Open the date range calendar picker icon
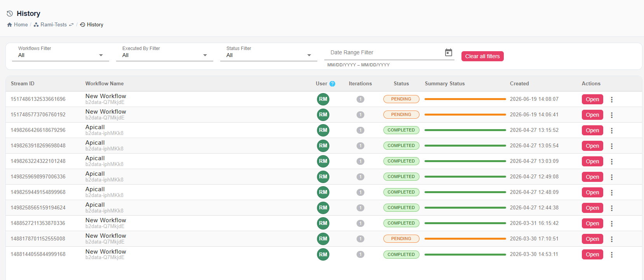 pyautogui.click(x=449, y=52)
